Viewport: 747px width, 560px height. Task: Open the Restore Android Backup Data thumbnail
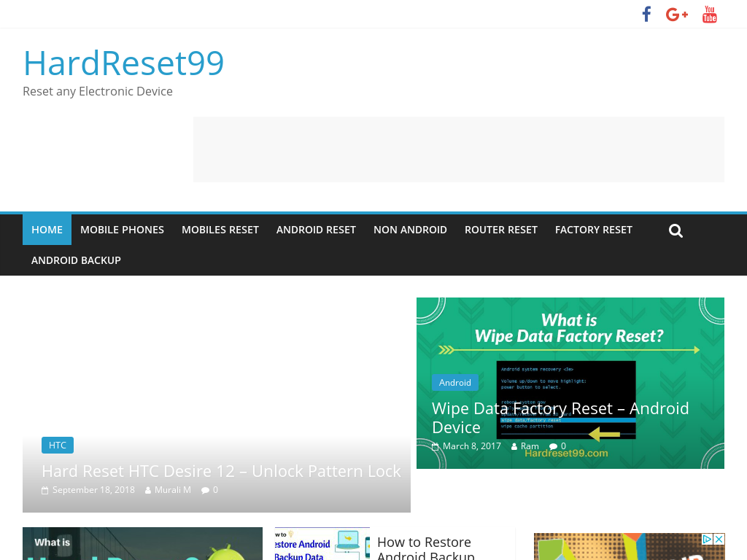(x=322, y=543)
